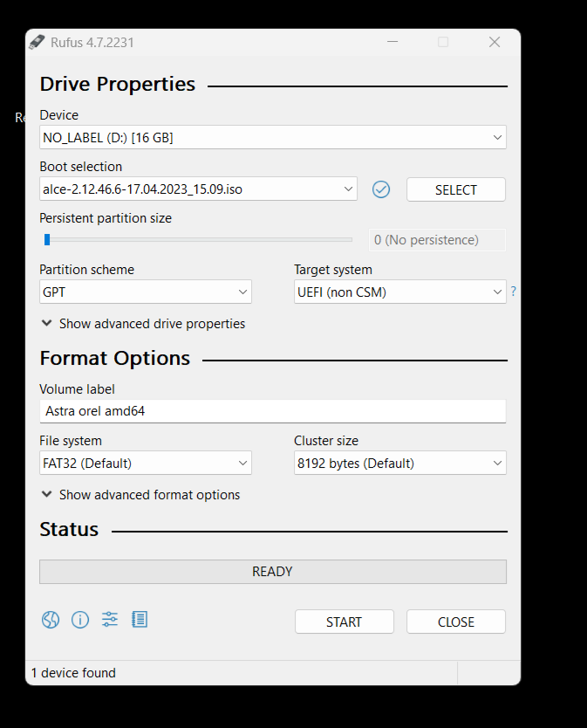Expand Show advanced drive properties

click(x=143, y=324)
